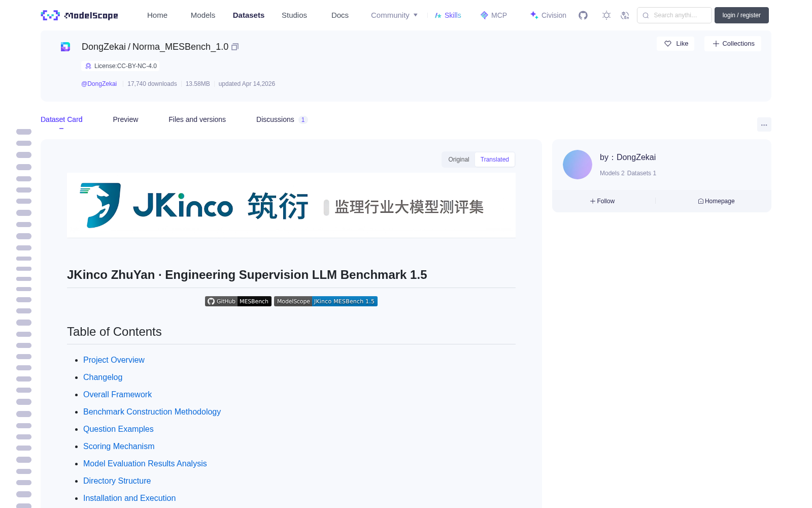This screenshot has width=812, height=508.
Task: Jump to Benchmark Construction Methodology
Action: pyautogui.click(x=152, y=411)
